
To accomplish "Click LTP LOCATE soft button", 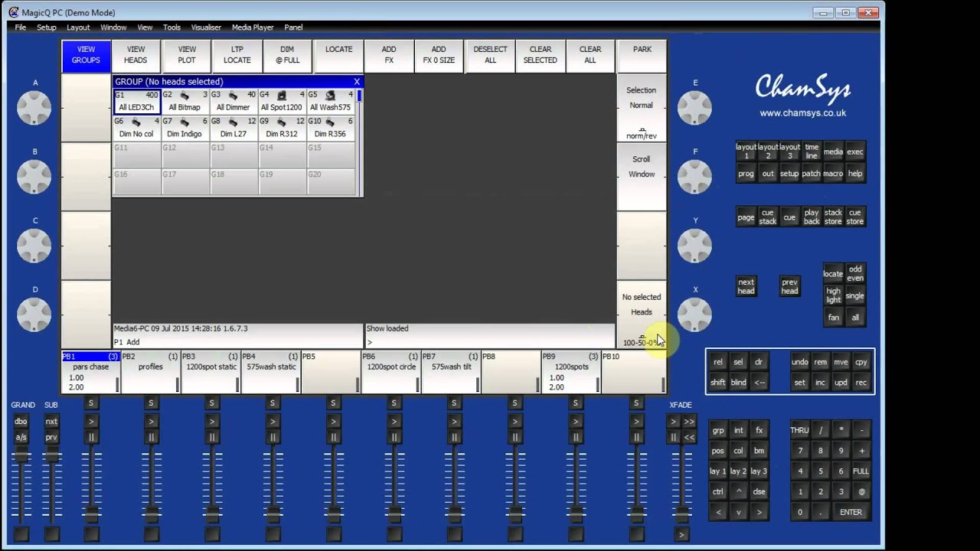I will pyautogui.click(x=237, y=55).
